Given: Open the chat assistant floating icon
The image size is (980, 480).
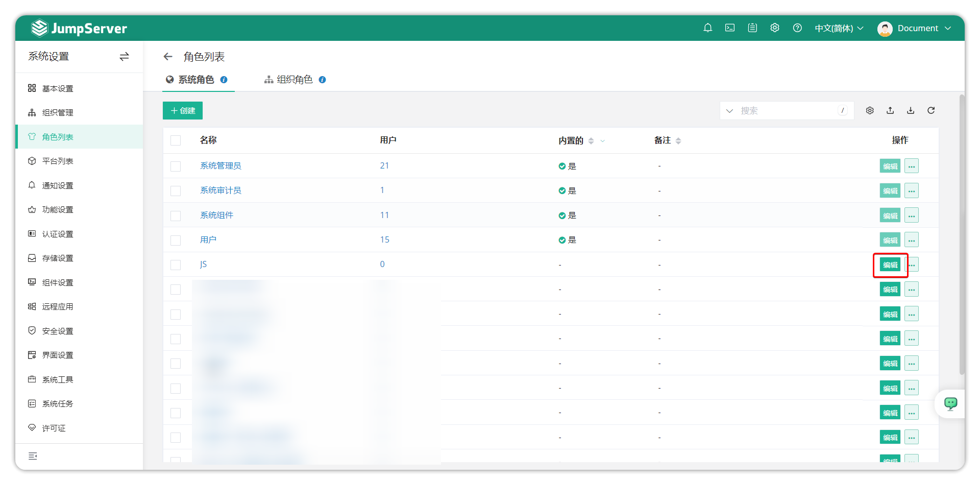Looking at the screenshot, I should [x=950, y=404].
